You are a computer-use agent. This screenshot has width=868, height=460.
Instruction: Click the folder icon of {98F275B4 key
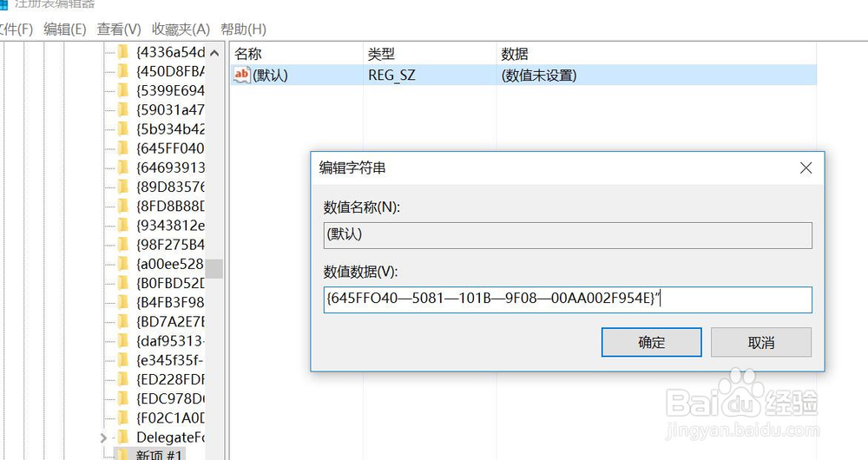click(123, 245)
